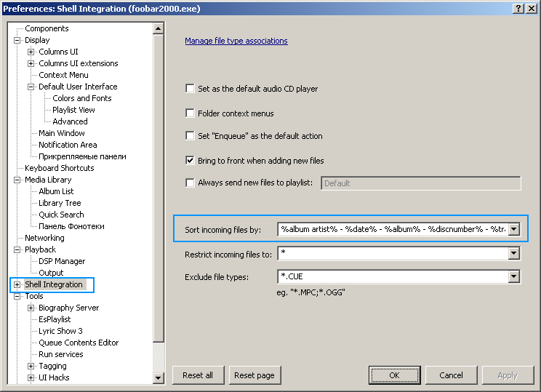Open the Run services page
541x392 pixels.
[61, 354]
